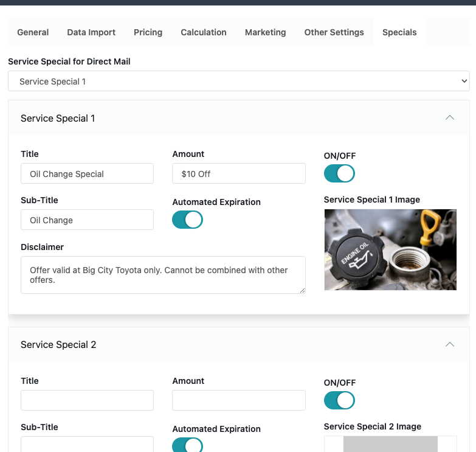This screenshot has width=476, height=452.
Task: Open the Service Special for Direct Mail dropdown
Action: click(238, 81)
